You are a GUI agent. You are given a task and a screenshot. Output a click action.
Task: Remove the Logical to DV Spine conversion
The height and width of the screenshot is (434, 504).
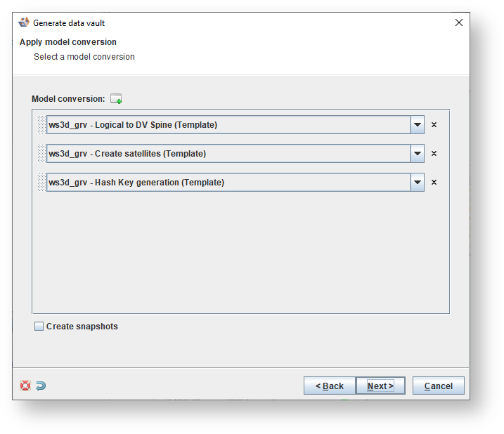pos(434,125)
